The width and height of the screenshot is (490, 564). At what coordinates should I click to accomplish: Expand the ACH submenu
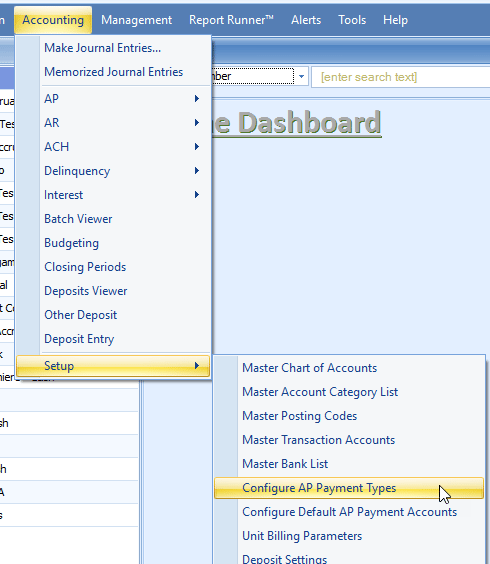point(113,147)
